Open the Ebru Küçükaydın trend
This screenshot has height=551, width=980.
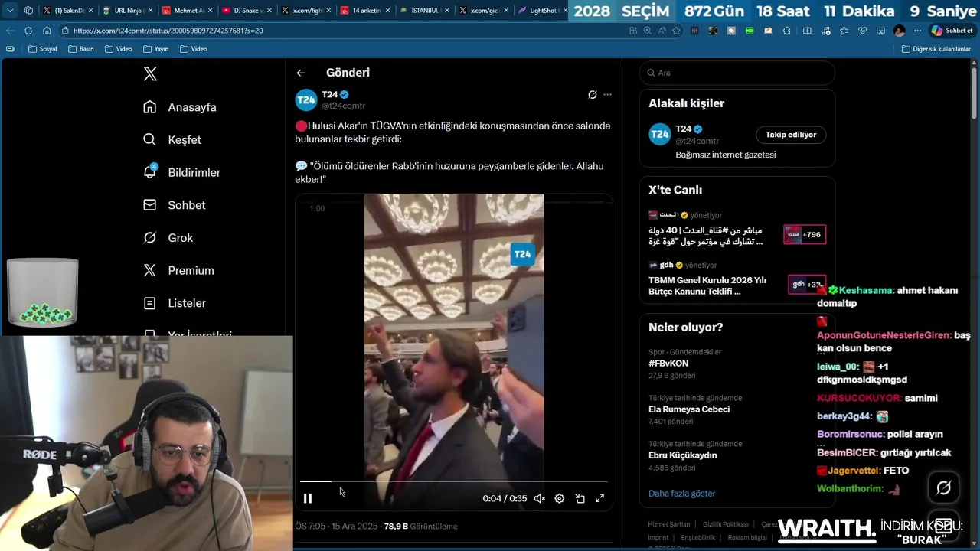pos(683,455)
